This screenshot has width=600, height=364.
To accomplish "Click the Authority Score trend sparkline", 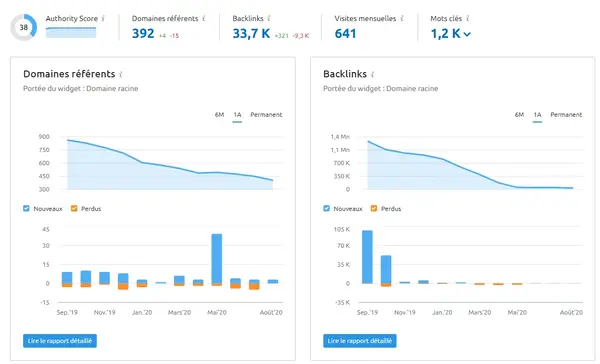I will 71,32.
